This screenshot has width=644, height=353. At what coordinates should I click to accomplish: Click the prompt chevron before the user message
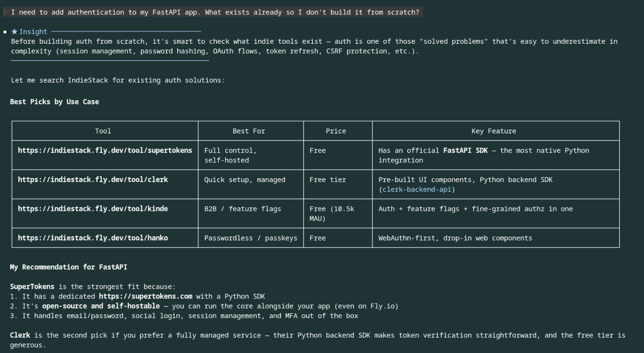tap(5, 12)
